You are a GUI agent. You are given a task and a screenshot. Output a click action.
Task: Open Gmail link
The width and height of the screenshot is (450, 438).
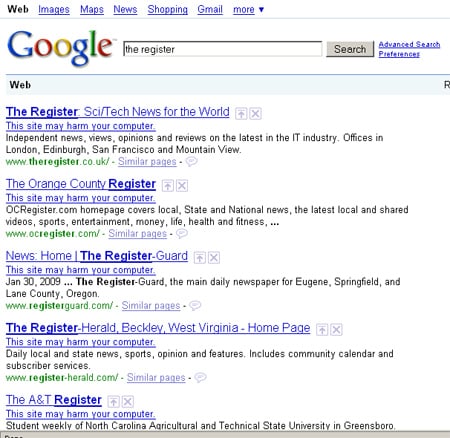(x=210, y=9)
